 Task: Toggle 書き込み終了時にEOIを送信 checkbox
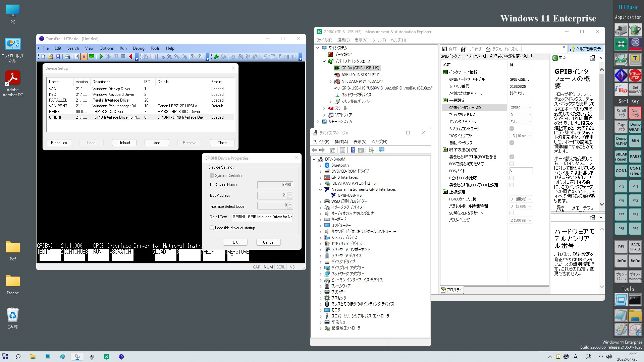tap(512, 157)
